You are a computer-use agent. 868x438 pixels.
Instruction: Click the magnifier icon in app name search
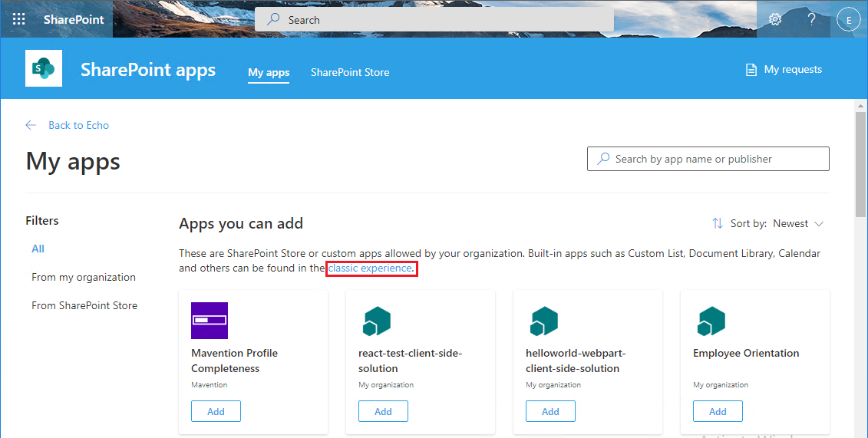pyautogui.click(x=603, y=159)
